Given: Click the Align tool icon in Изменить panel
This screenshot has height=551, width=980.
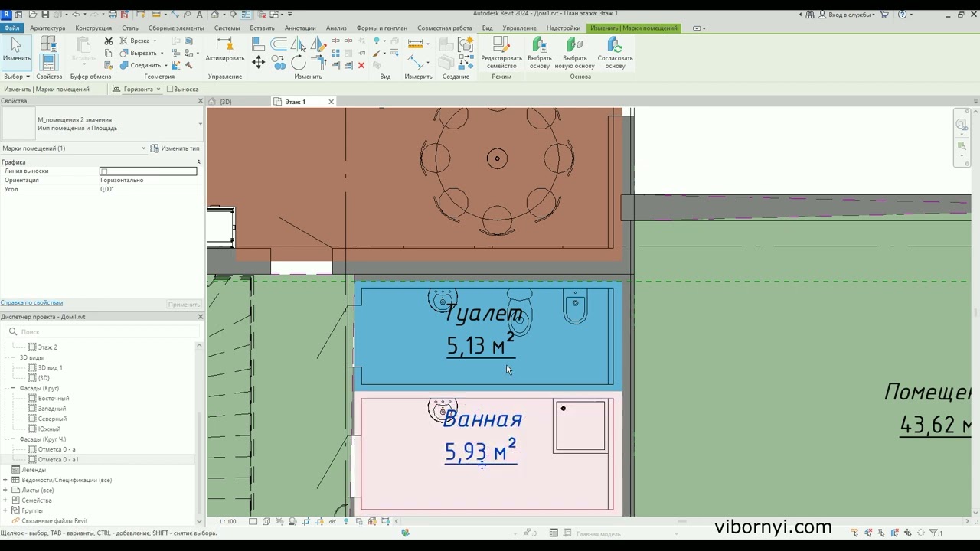Looking at the screenshot, I should click(259, 44).
